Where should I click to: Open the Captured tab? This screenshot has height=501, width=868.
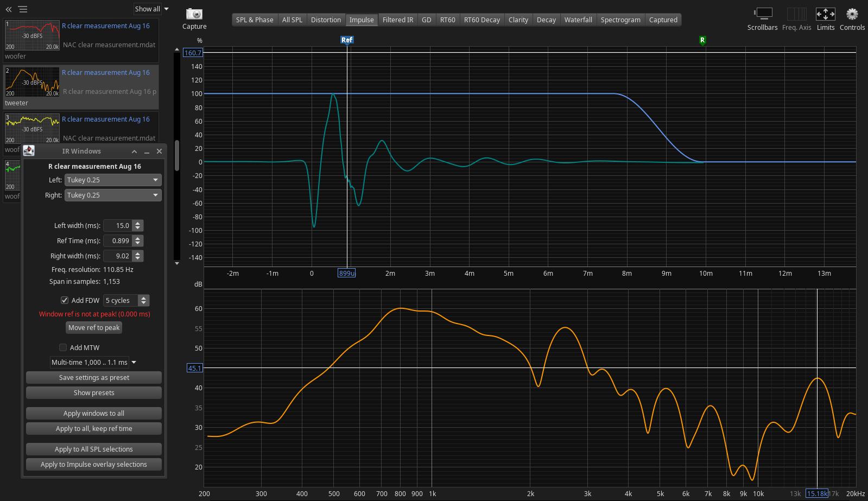pyautogui.click(x=663, y=20)
